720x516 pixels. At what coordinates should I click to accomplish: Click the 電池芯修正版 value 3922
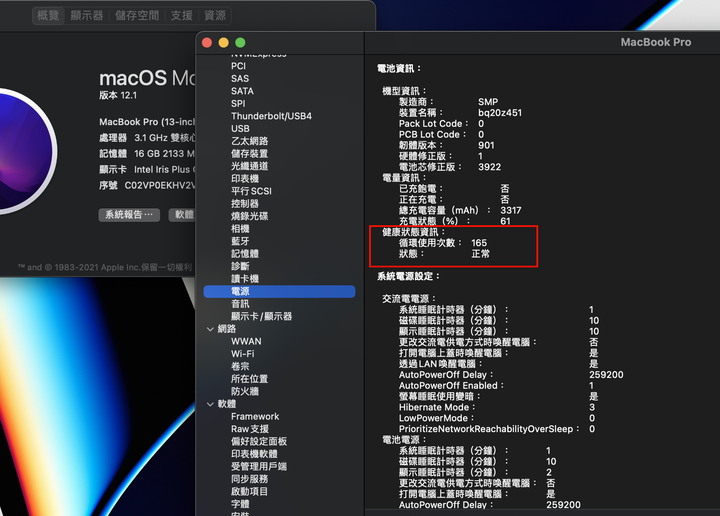(489, 167)
